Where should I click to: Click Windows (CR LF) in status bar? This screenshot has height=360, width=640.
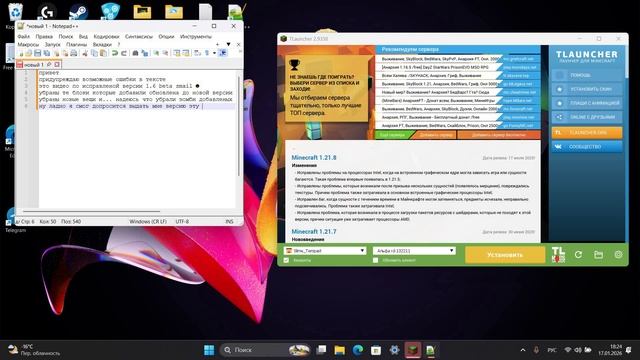(x=148, y=222)
